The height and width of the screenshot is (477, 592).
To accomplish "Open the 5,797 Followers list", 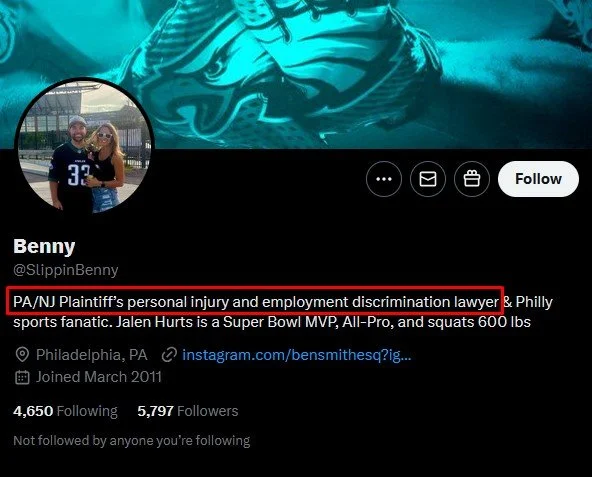I will click(x=188, y=411).
